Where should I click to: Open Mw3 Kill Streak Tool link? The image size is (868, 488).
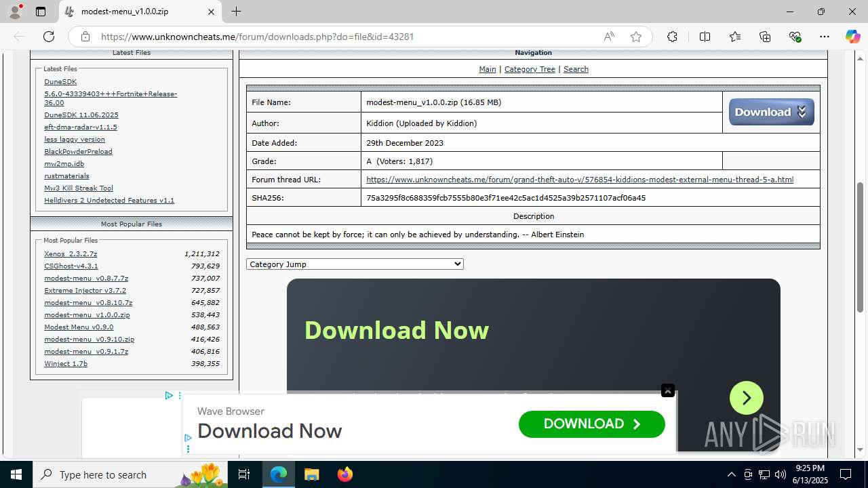(x=79, y=188)
